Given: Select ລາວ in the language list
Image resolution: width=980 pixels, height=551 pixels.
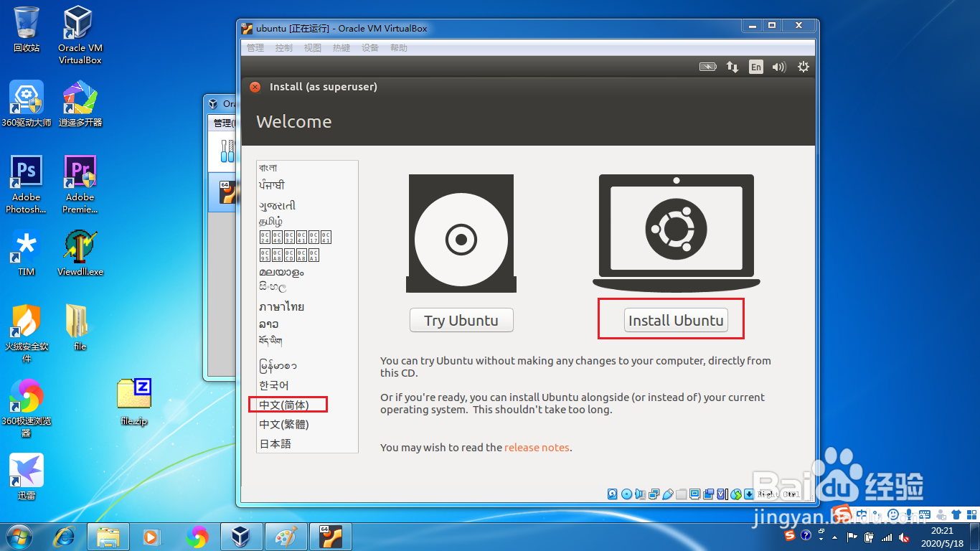Looking at the screenshot, I should pyautogui.click(x=269, y=324).
